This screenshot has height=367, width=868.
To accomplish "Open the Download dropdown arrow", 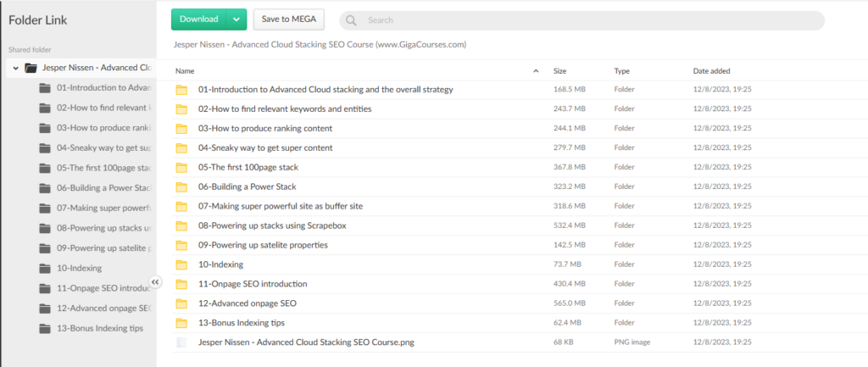I will [x=236, y=19].
